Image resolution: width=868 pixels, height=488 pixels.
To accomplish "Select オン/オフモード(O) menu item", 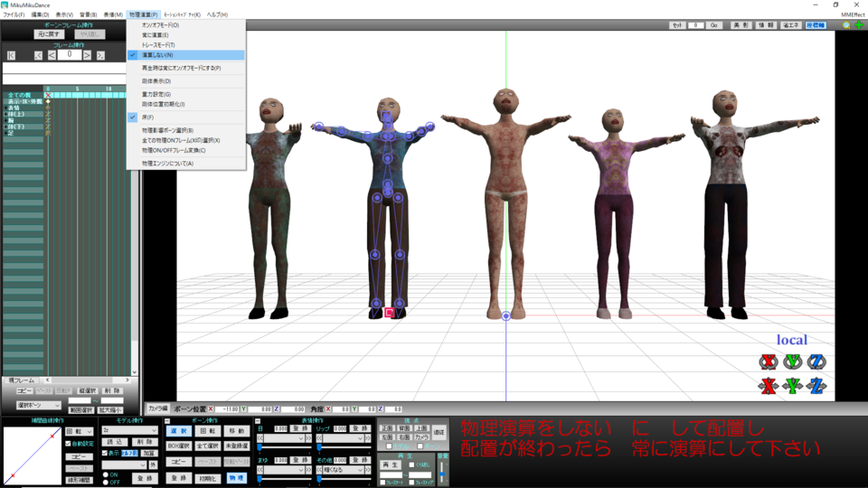I will (x=186, y=25).
